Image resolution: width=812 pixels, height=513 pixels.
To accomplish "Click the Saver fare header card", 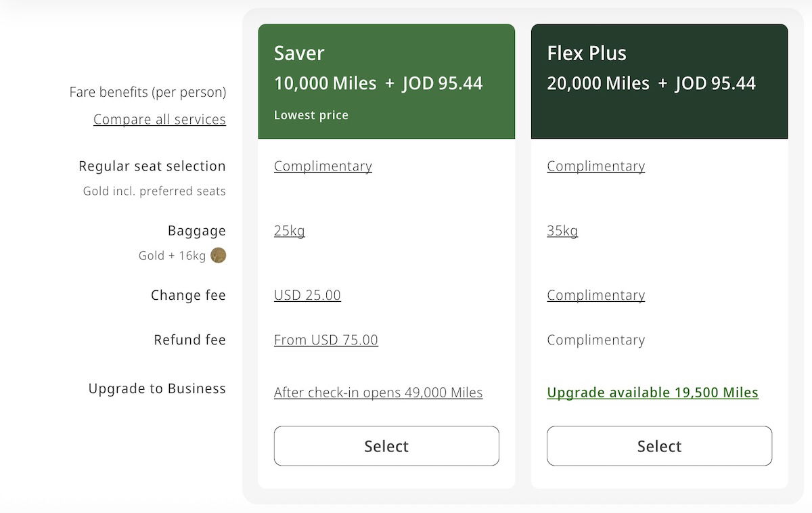I will click(386, 81).
